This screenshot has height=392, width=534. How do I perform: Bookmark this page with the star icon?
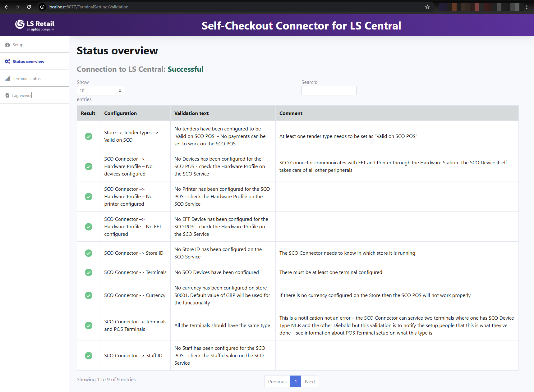click(x=427, y=7)
